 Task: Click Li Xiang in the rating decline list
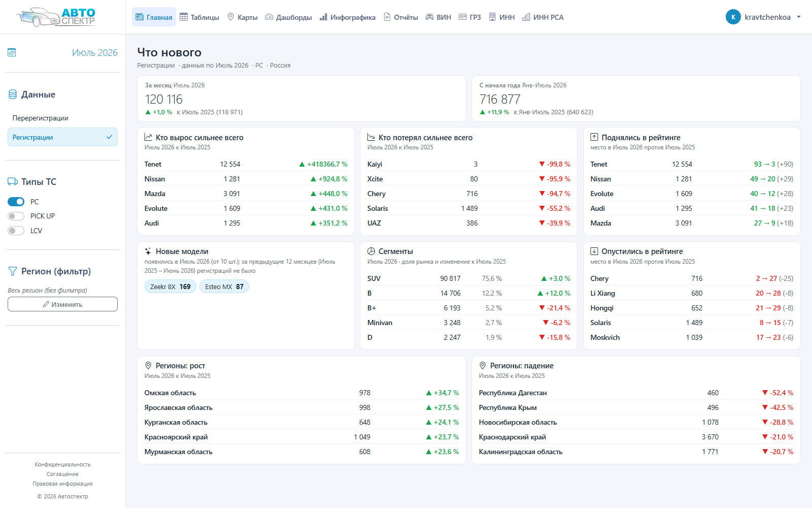click(602, 293)
